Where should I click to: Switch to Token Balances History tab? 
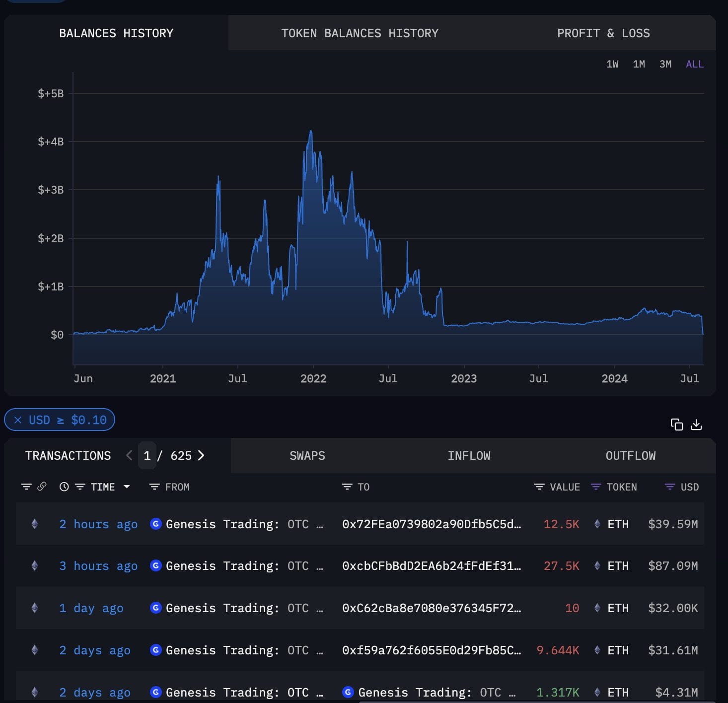(x=360, y=33)
